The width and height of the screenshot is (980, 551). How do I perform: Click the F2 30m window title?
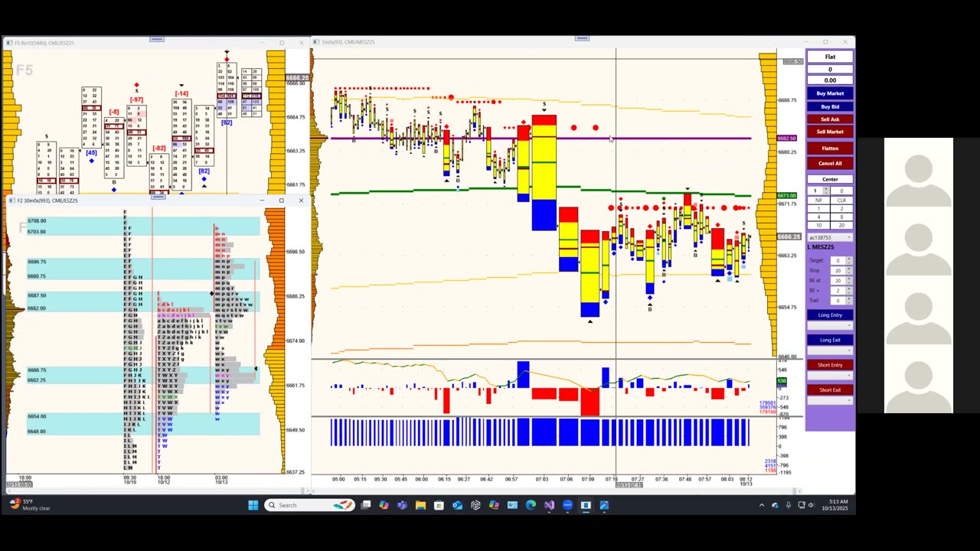pos(47,201)
